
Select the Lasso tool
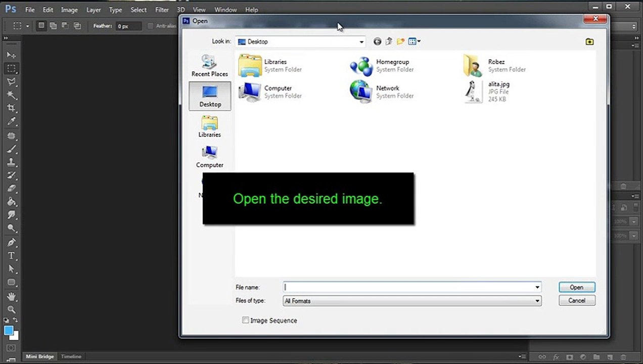[x=11, y=81]
